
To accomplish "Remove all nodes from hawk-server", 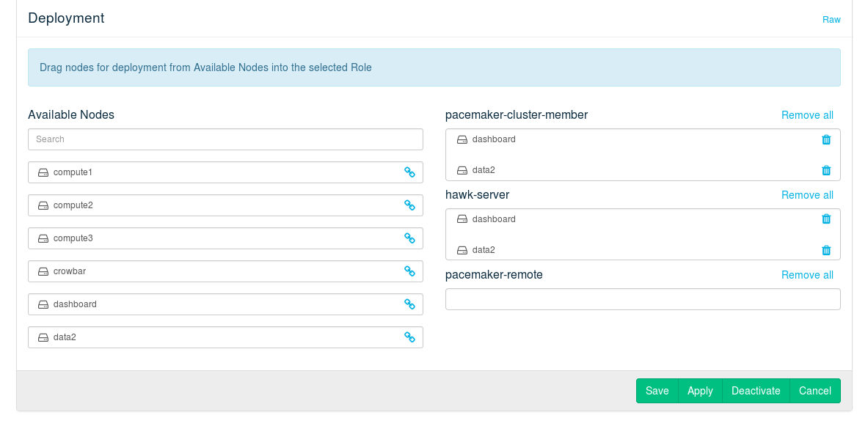I will (807, 195).
